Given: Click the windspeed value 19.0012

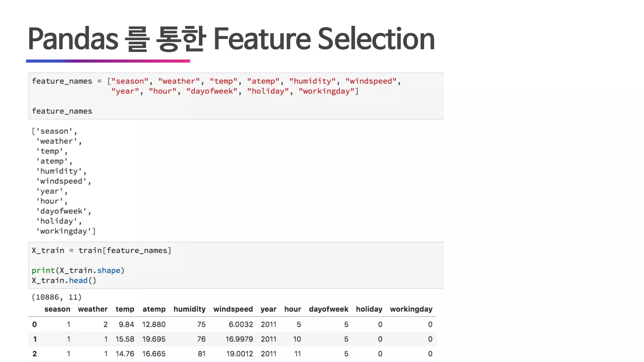Looking at the screenshot, I should [240, 354].
